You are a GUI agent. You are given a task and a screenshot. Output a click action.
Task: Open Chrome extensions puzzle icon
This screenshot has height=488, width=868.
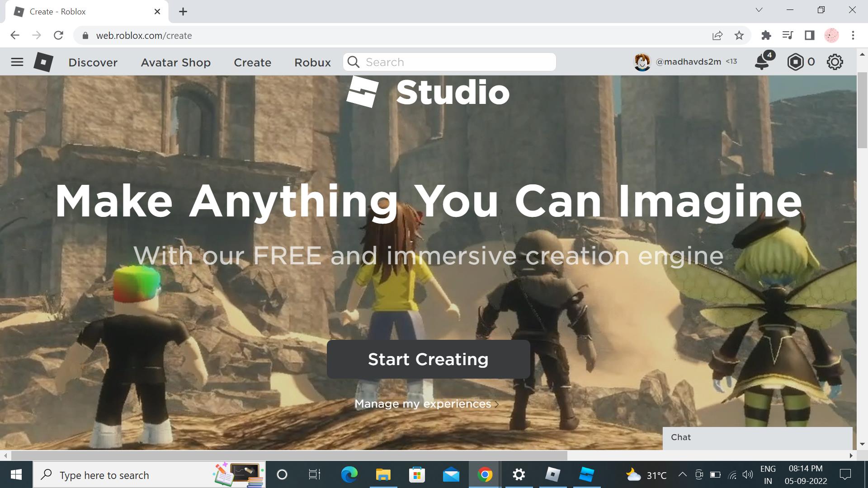766,35
